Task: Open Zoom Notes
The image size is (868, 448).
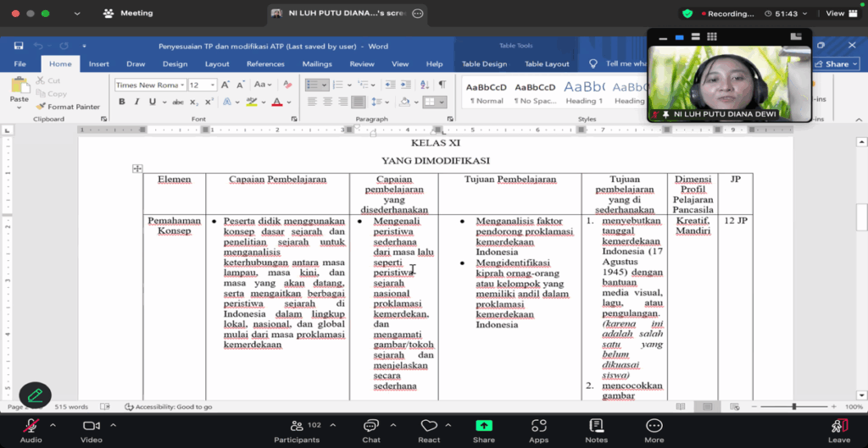Action: click(x=596, y=431)
